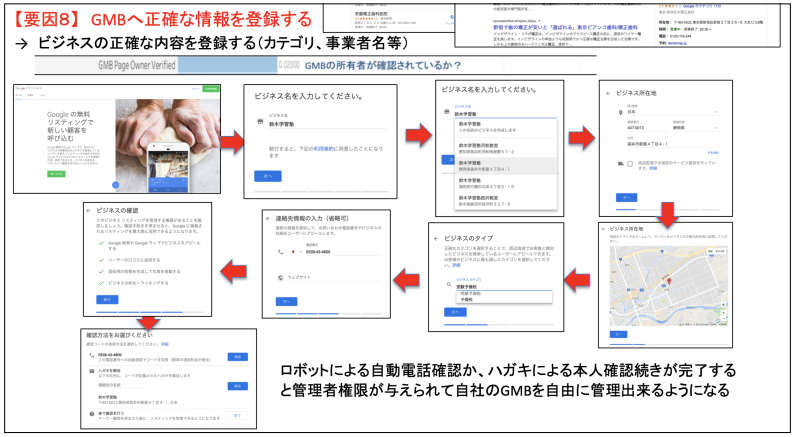Select suggestion 鈴木学習塾同和教室
The height and width of the screenshot is (437, 795).
(x=505, y=148)
